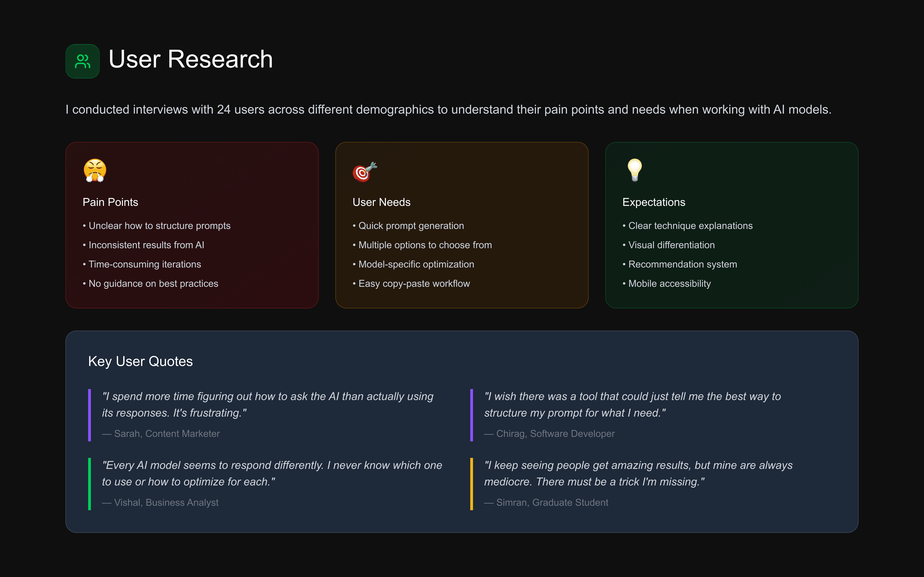Click the User Research page title

point(190,60)
